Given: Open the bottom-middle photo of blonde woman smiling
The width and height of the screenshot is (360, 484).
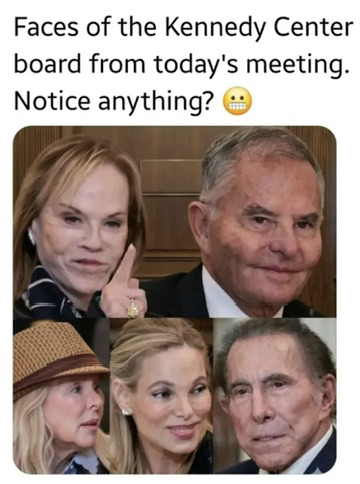Looking at the screenshot, I should tap(162, 396).
